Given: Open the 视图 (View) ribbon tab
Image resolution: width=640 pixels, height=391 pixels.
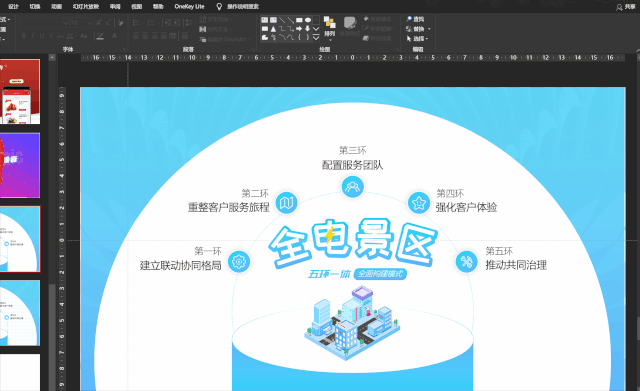Looking at the screenshot, I should pos(136,6).
